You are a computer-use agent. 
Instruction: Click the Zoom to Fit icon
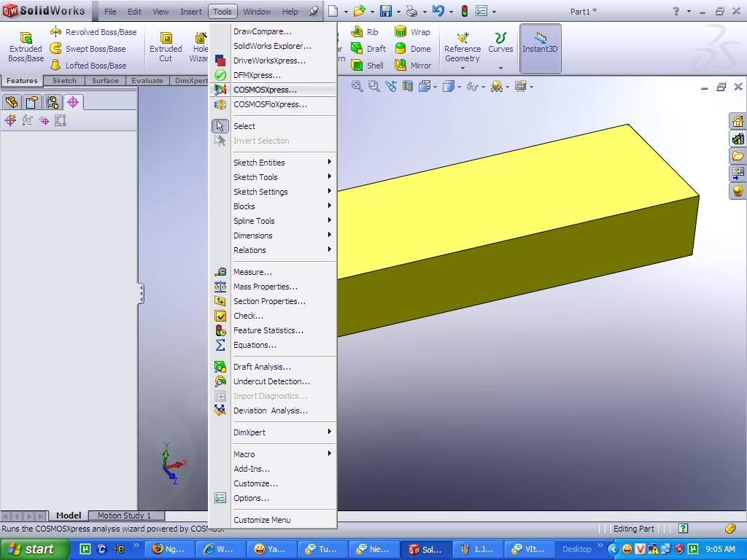[x=357, y=86]
